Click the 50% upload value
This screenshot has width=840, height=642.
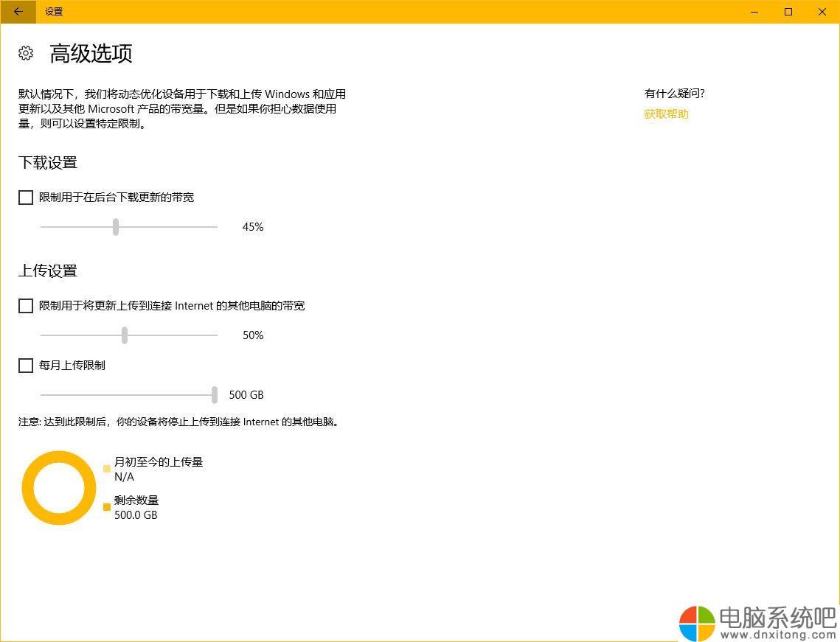point(253,335)
